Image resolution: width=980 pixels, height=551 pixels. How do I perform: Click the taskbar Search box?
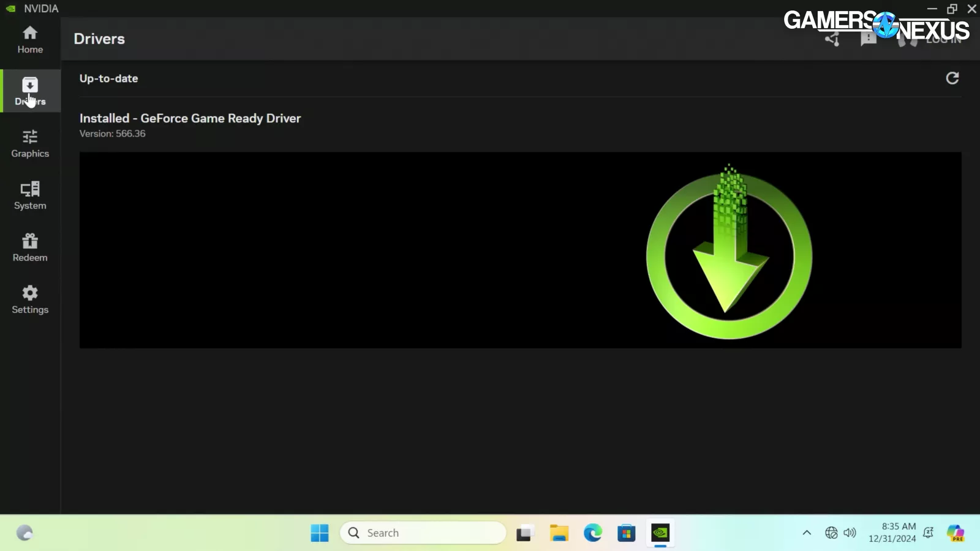[423, 533]
